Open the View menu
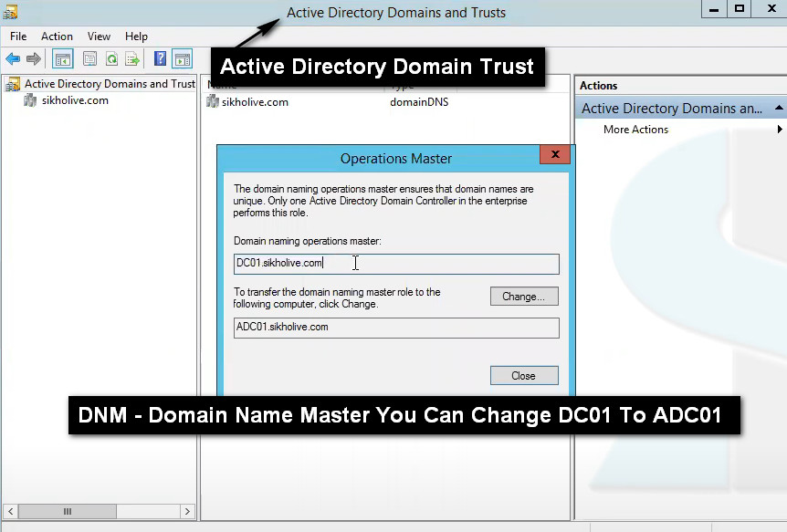The image size is (787, 532). [x=99, y=37]
